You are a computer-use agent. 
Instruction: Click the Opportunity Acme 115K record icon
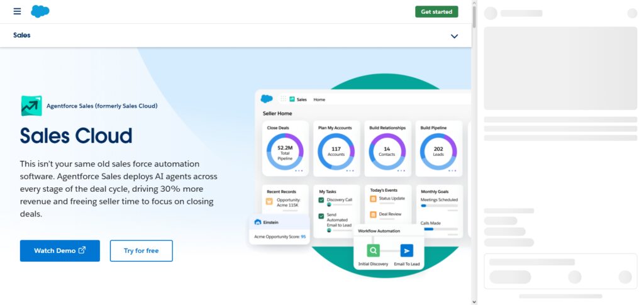pyautogui.click(x=269, y=201)
